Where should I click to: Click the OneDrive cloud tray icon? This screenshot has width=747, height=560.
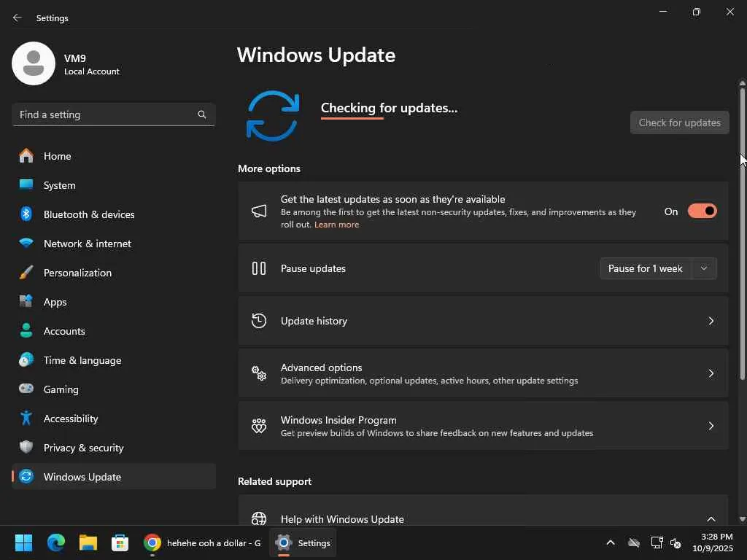tap(634, 542)
